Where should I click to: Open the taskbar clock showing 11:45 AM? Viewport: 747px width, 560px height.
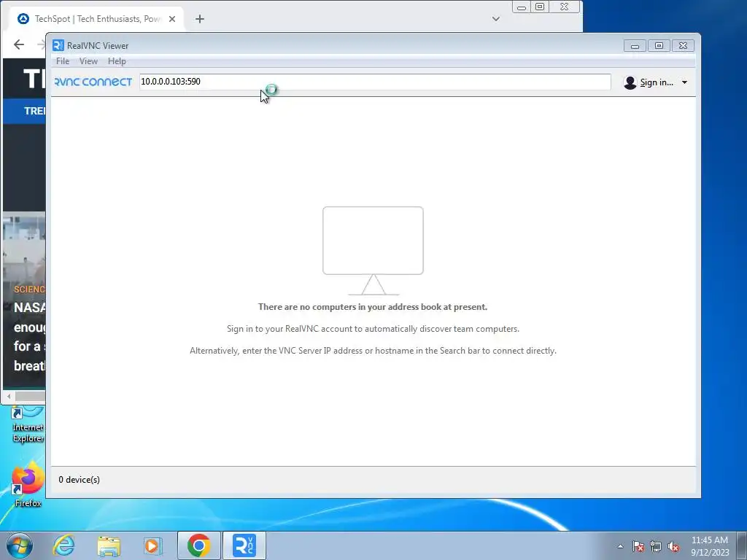click(710, 546)
